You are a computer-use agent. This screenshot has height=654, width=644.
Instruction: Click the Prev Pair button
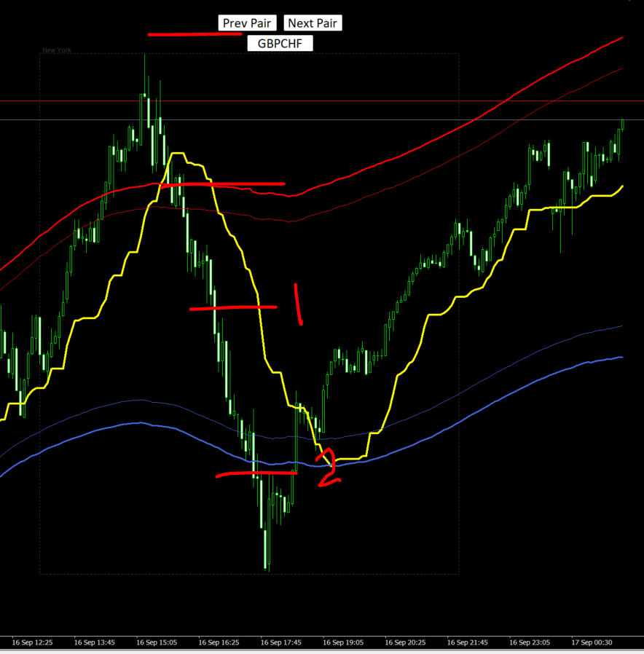[246, 23]
